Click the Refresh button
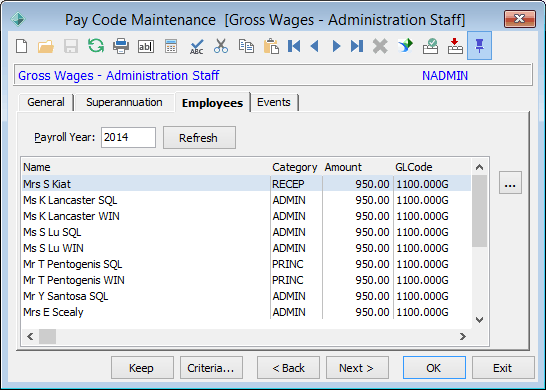Screen dimensions: 546x390 (200, 138)
